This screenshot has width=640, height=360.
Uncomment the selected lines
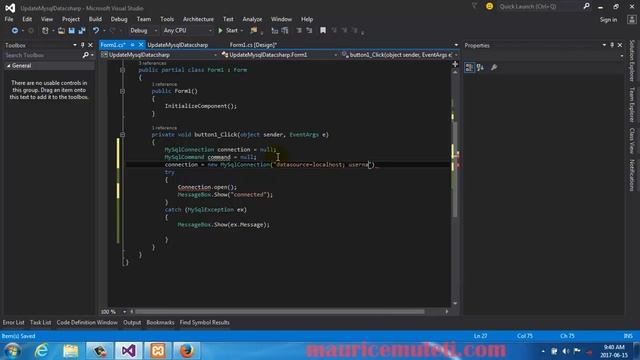coord(309,31)
